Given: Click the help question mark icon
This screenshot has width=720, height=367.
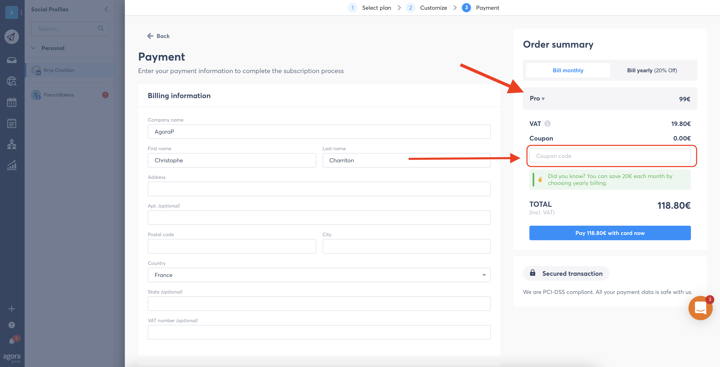Looking at the screenshot, I should pyautogui.click(x=12, y=325).
